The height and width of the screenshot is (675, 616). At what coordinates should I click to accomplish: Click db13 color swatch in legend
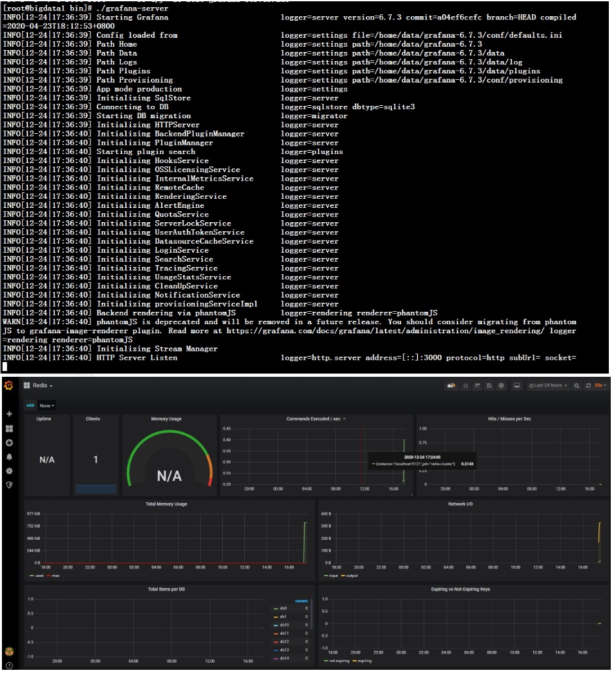click(x=276, y=650)
